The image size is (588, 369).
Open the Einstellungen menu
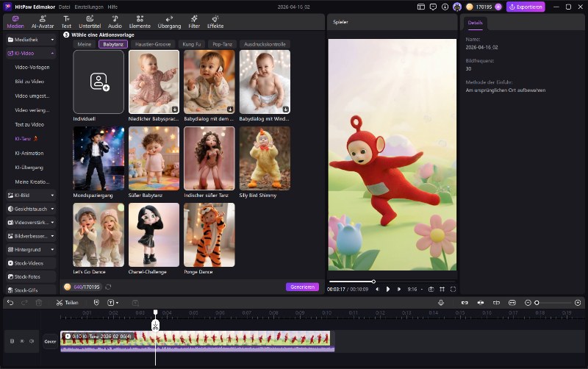(89, 7)
